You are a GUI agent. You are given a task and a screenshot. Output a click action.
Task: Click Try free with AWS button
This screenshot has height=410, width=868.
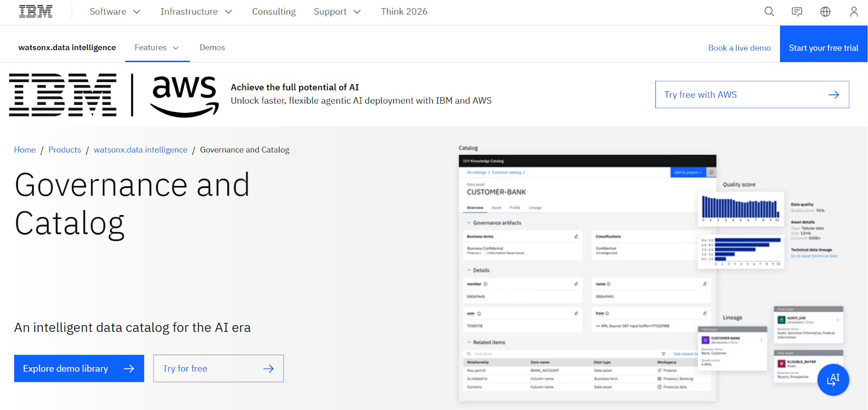coord(752,94)
